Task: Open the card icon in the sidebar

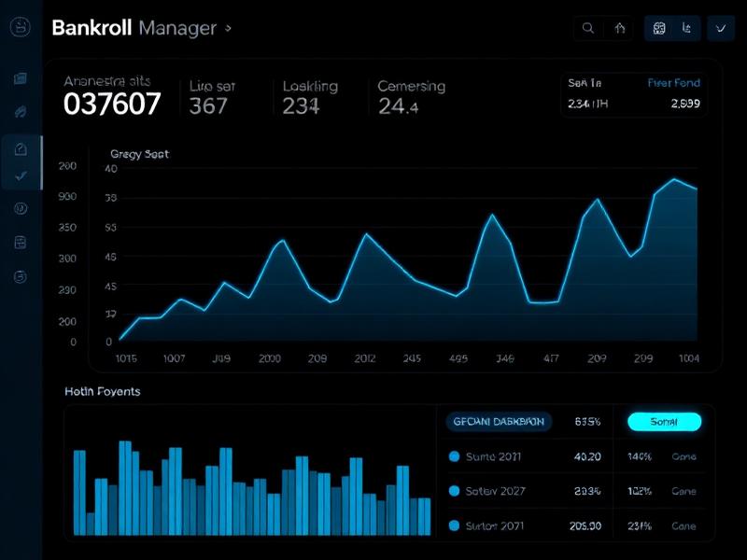Action: 20,78
